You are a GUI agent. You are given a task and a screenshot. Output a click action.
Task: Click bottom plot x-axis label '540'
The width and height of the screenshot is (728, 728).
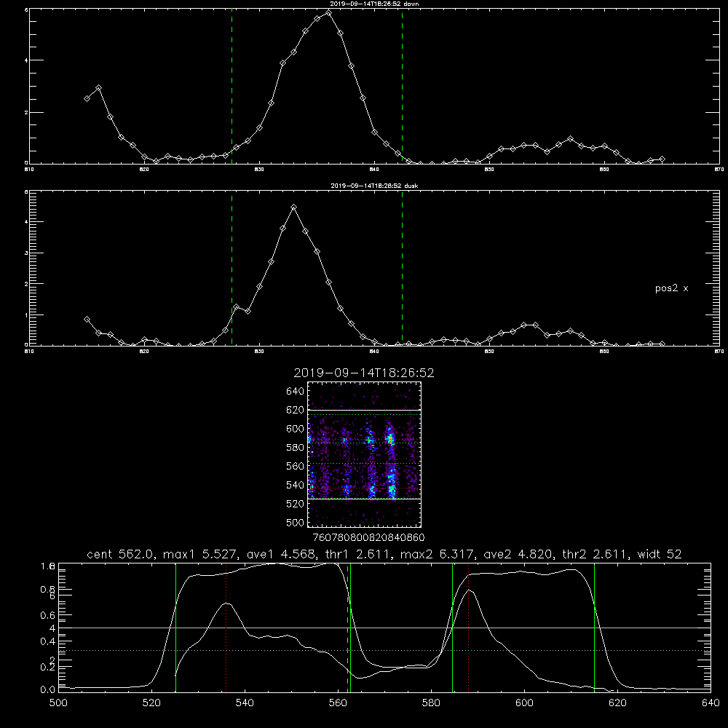pyautogui.click(x=245, y=703)
